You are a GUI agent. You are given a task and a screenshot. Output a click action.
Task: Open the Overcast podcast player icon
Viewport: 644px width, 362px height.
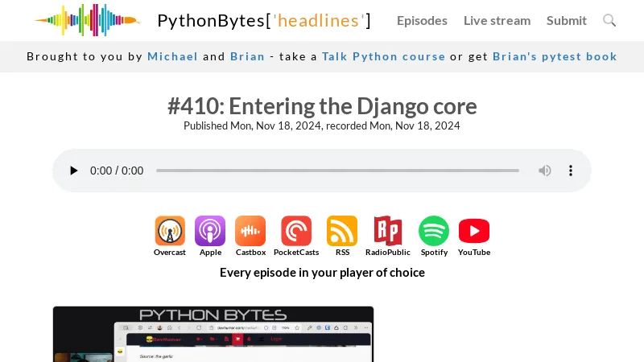(x=170, y=231)
